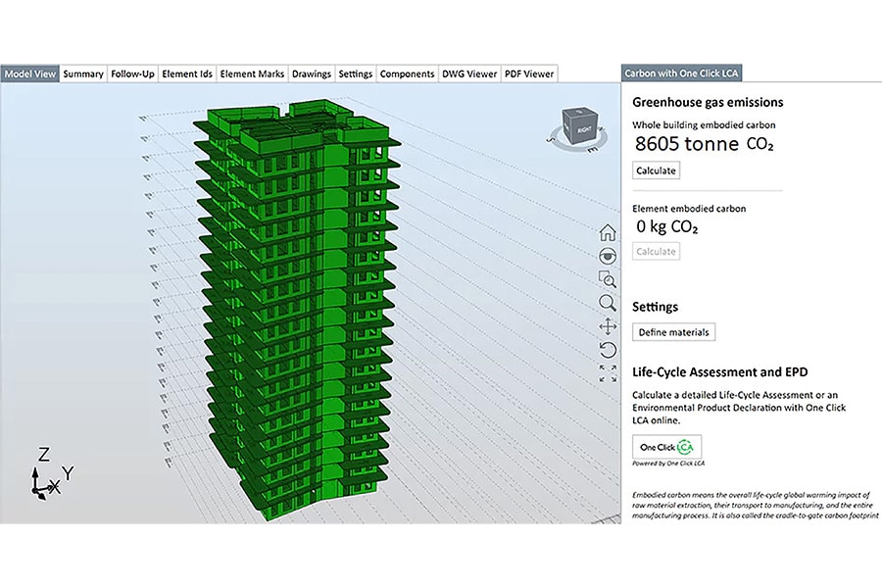Click the RIGHT face of view cube
This screenshot has height=588, width=882.
click(585, 129)
